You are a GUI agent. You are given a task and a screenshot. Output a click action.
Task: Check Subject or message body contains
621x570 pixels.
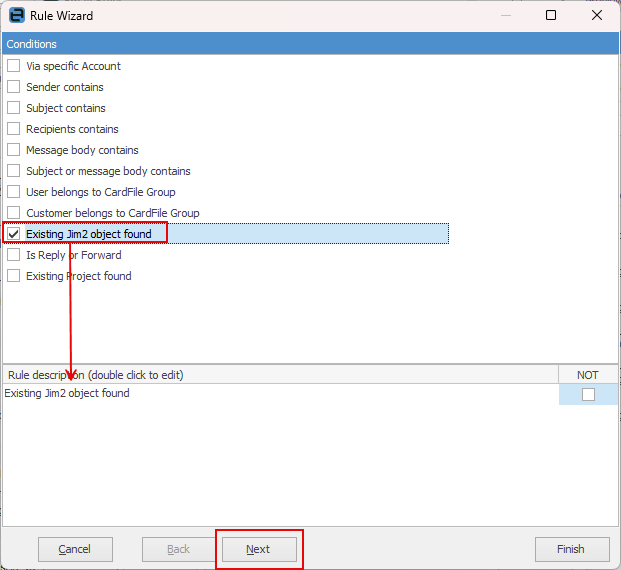tap(13, 171)
